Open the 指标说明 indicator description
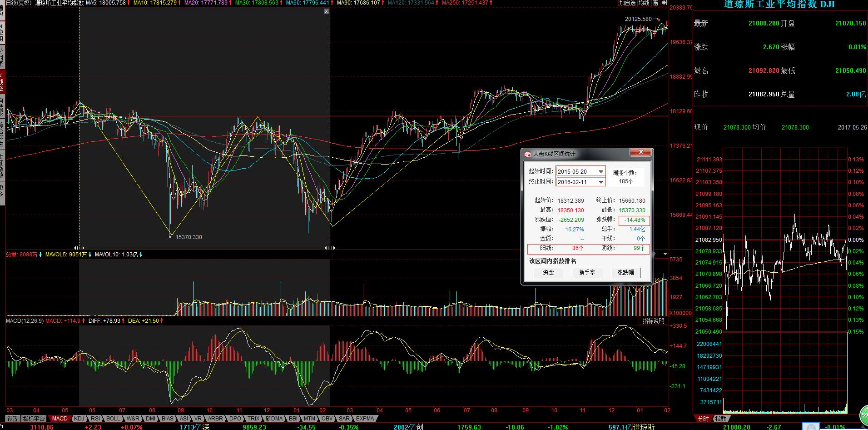This screenshot has height=430, width=868. point(653,321)
